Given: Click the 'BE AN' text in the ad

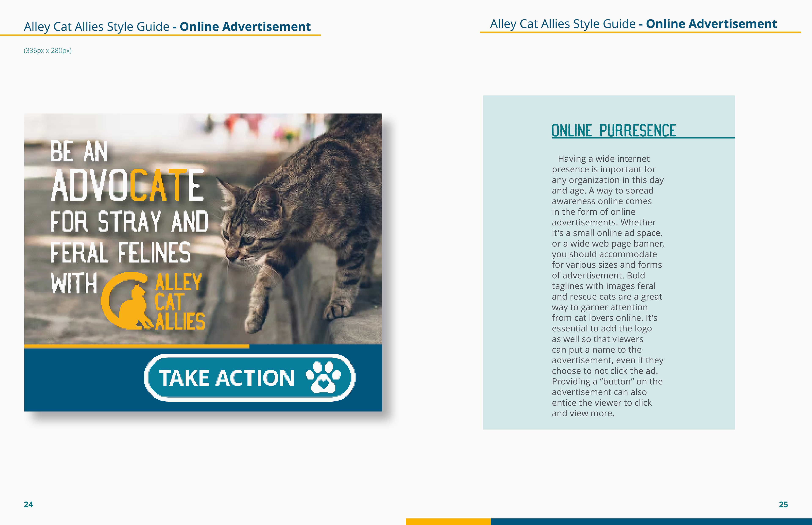Looking at the screenshot, I should (x=79, y=151).
